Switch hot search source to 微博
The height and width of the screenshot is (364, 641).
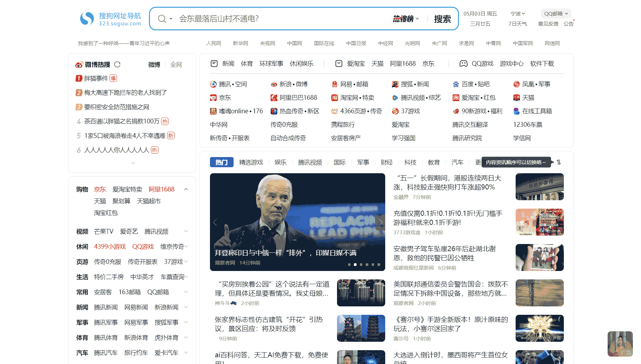coord(154,65)
